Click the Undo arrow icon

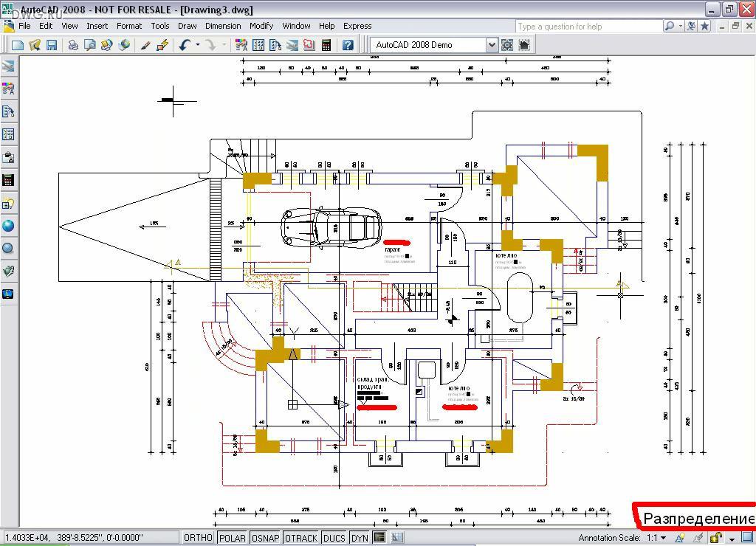(x=184, y=45)
